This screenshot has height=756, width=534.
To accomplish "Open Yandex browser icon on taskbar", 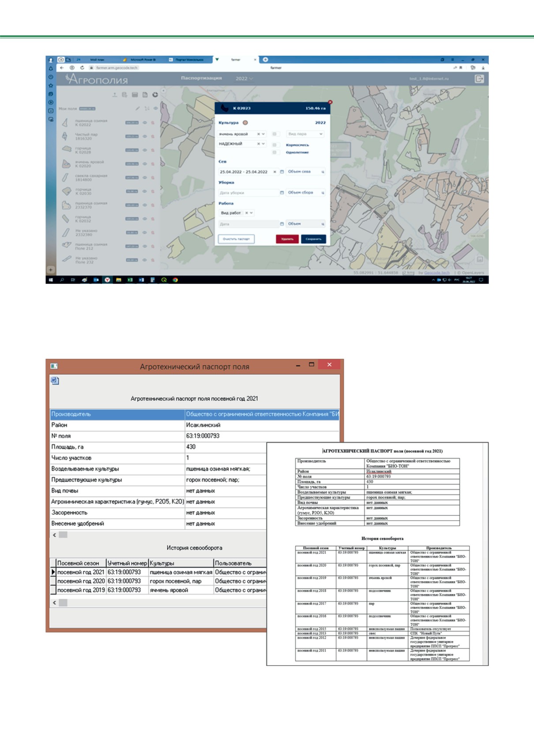I will coord(107,280).
